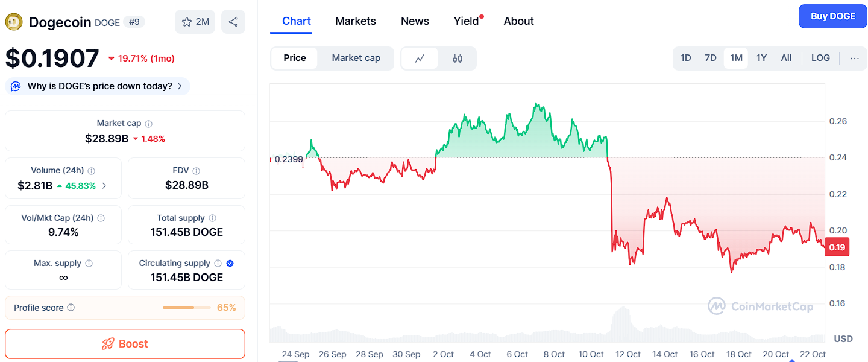Expand the Volume (24h) chevron arrow
This screenshot has width=868, height=362.
(104, 186)
